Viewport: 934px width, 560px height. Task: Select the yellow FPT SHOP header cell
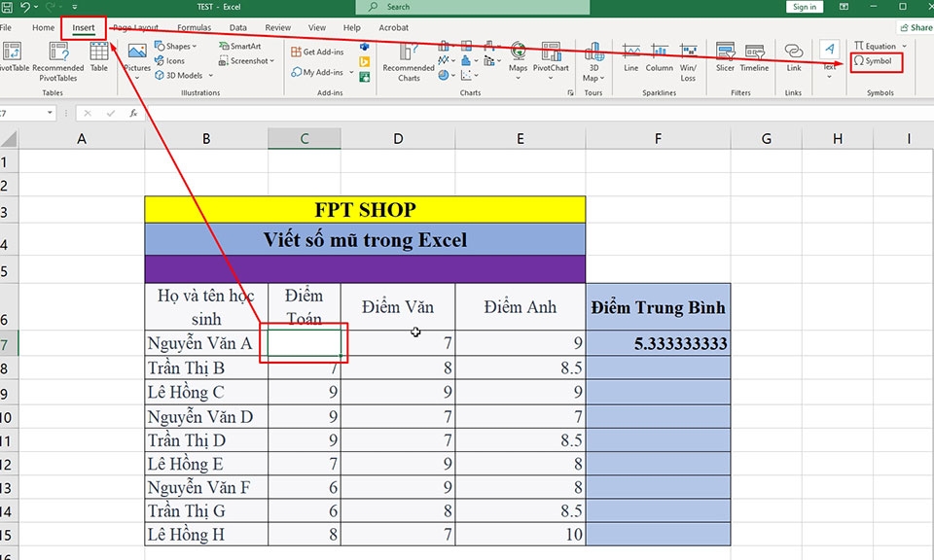click(x=365, y=209)
